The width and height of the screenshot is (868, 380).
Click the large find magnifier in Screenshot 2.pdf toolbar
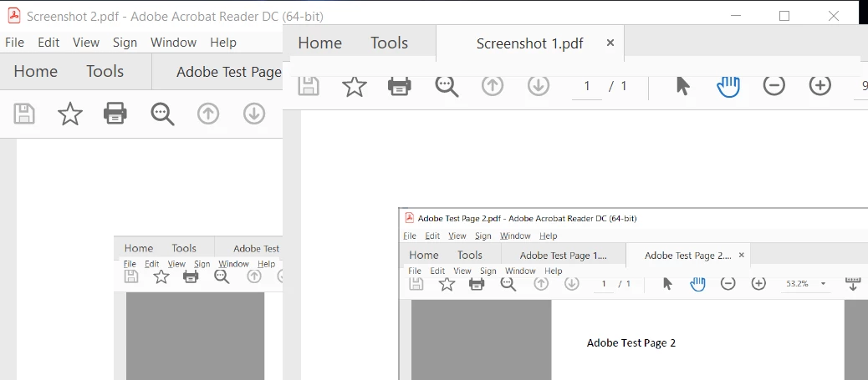click(163, 114)
